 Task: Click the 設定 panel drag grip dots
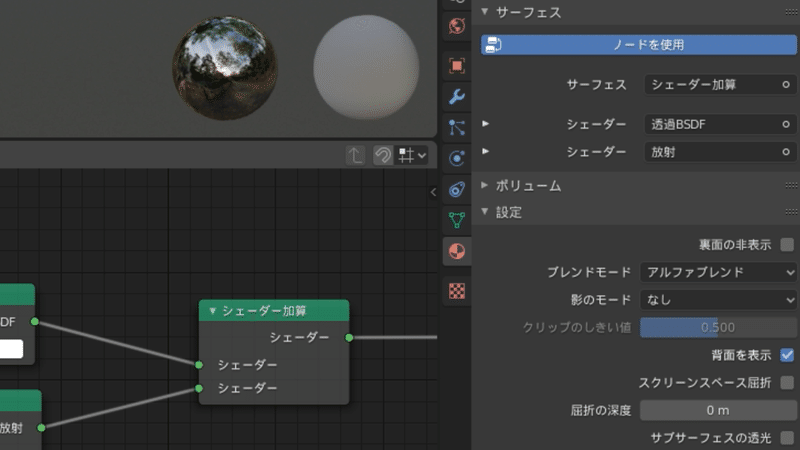(792, 212)
